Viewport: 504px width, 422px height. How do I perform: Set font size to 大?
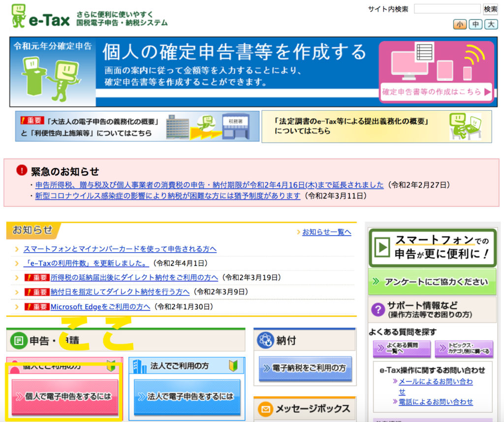click(491, 25)
